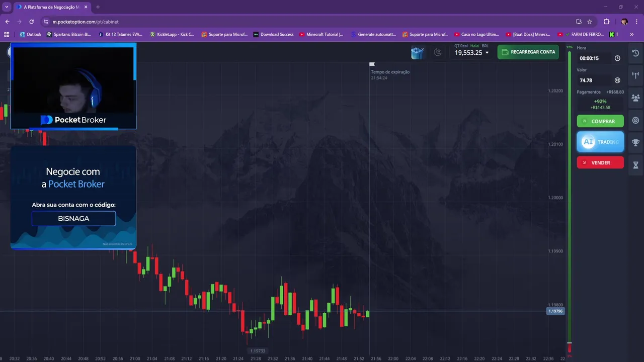
Task: Click the Tempo de expiração flag marker
Action: pyautogui.click(x=372, y=64)
